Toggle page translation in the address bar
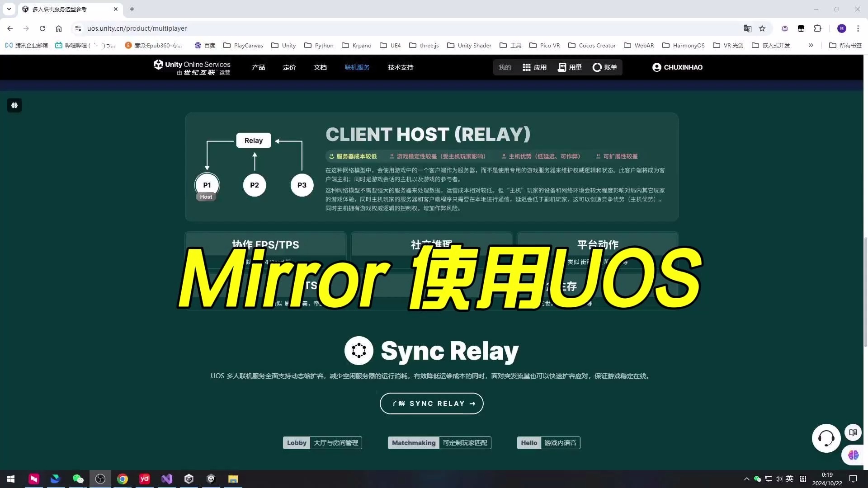The image size is (868, 488). click(748, 28)
